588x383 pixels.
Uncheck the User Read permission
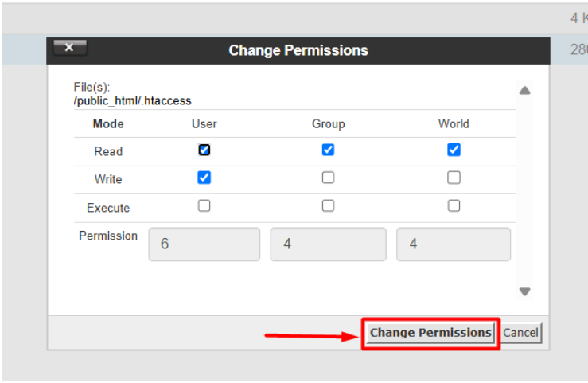click(x=204, y=150)
